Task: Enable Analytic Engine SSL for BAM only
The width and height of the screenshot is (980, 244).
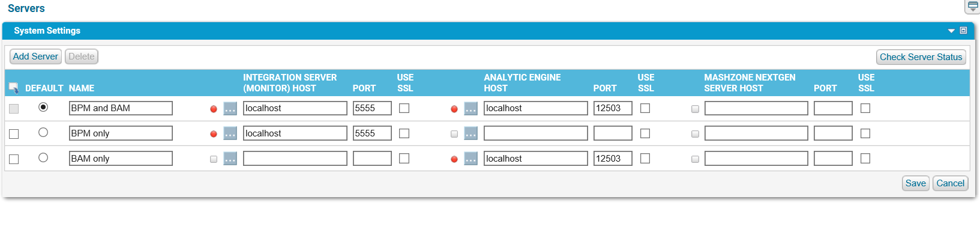Action: pyautogui.click(x=645, y=159)
